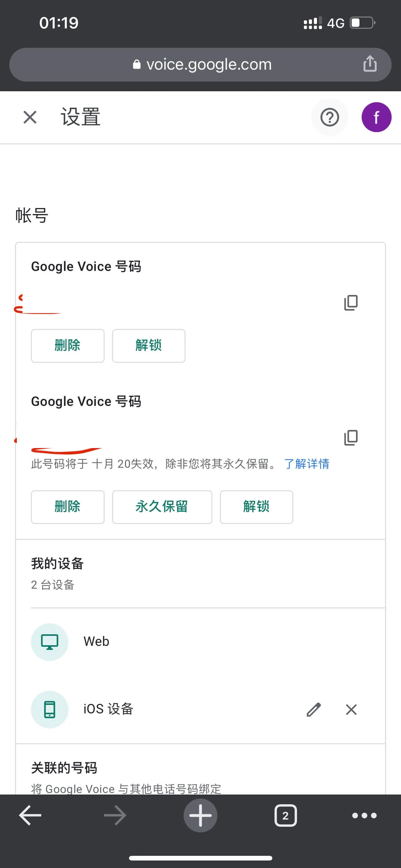The image size is (401, 868).
Task: Unlock the expiring Google Voice number
Action: pyautogui.click(x=256, y=507)
